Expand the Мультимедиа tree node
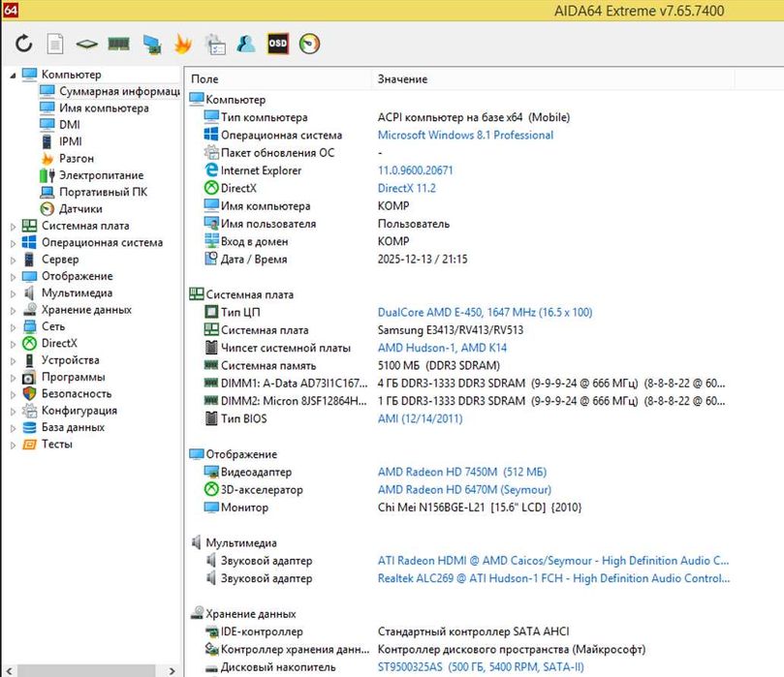The height and width of the screenshot is (677, 784). tap(13, 293)
